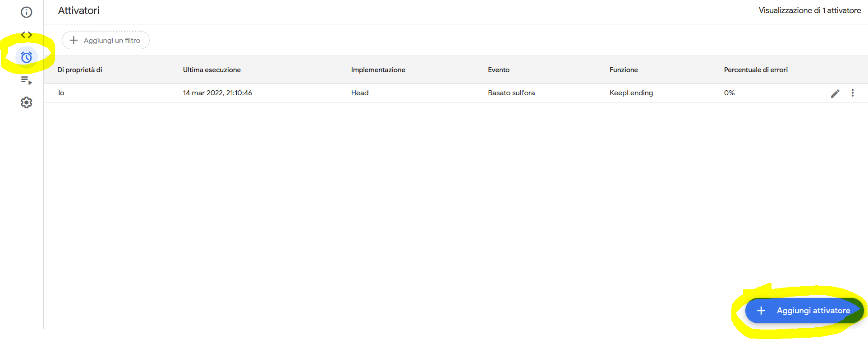Select the Triggers alarm clock icon

click(x=27, y=57)
